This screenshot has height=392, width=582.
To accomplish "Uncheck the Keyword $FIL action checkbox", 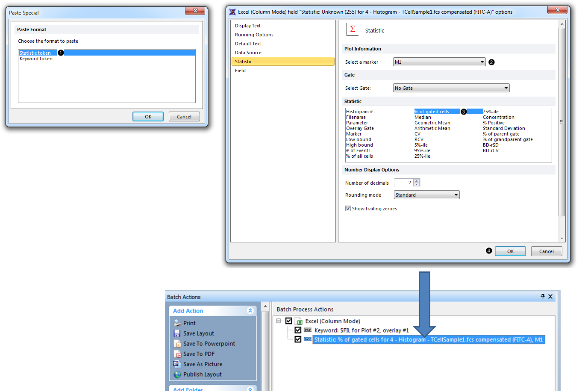I will click(x=298, y=330).
